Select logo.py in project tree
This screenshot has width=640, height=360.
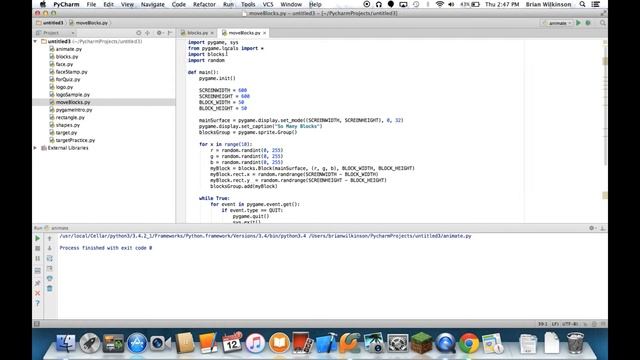pos(64,87)
